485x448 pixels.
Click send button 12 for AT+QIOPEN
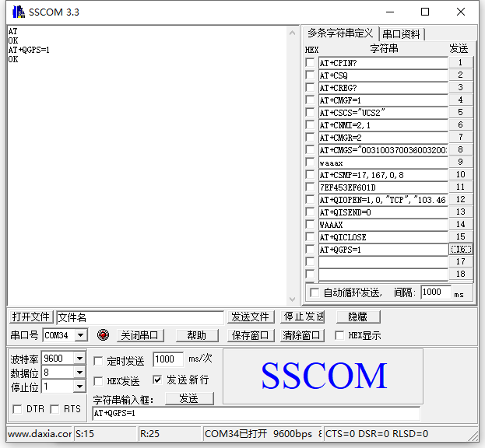click(460, 199)
